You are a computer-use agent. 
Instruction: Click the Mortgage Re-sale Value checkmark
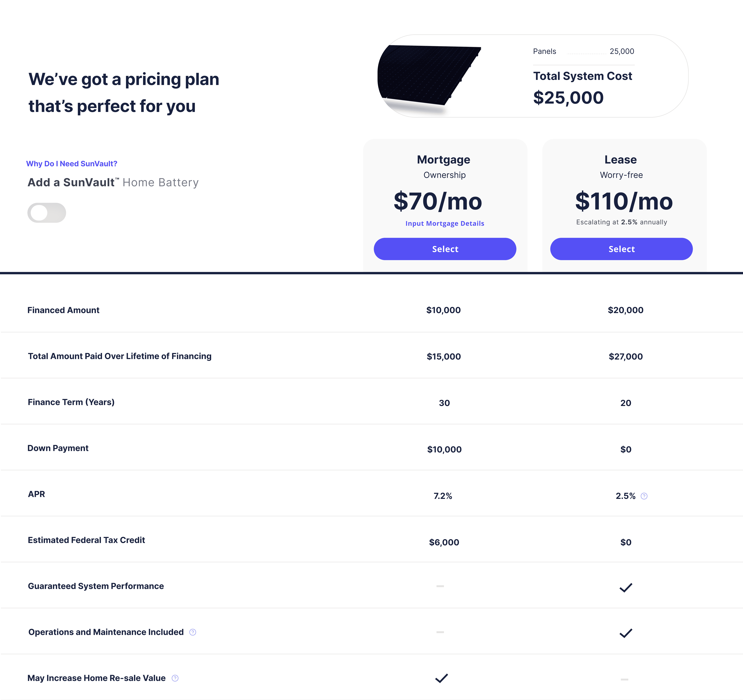tap(441, 678)
